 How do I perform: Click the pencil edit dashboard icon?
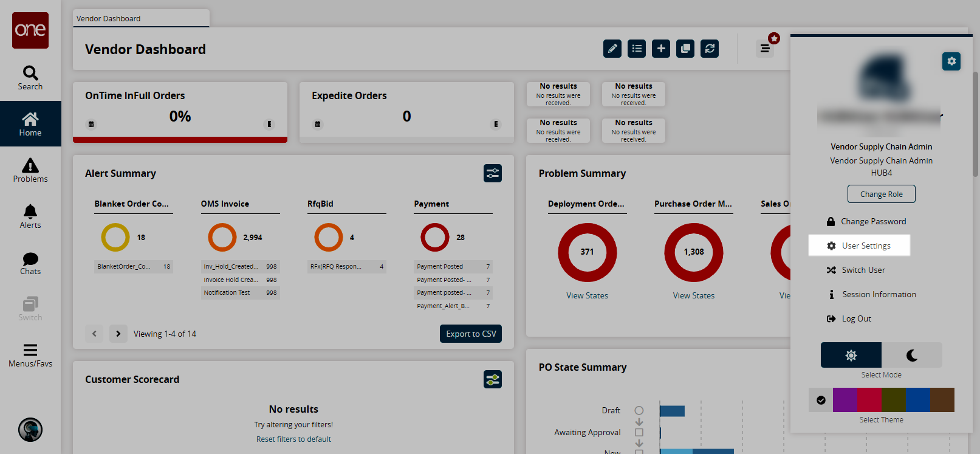click(612, 49)
